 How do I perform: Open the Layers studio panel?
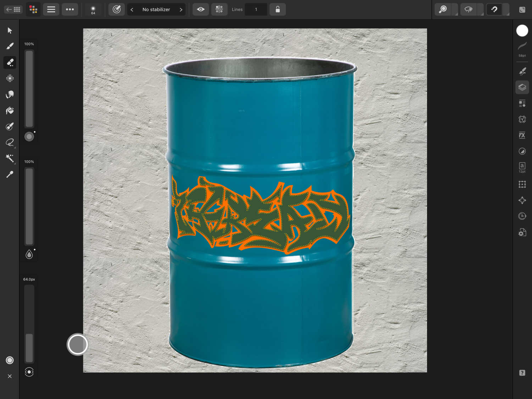pos(522,87)
